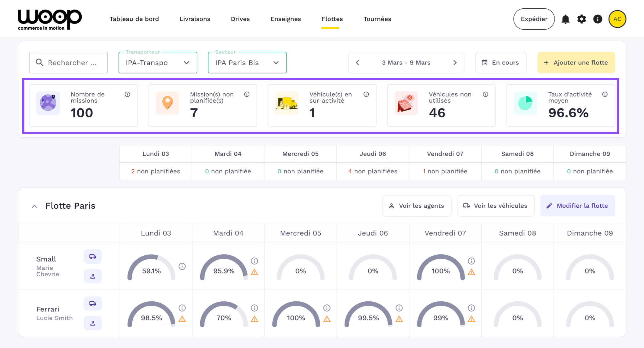Open the Livraisons tab
The height and width of the screenshot is (348, 644).
tap(195, 19)
